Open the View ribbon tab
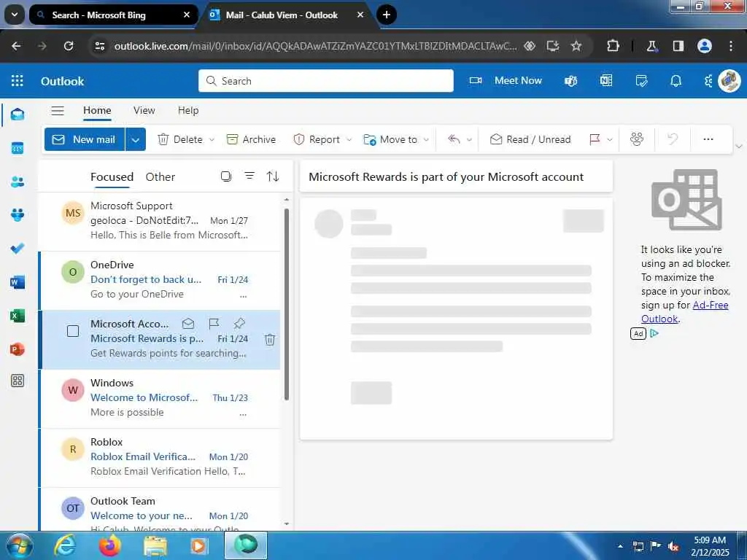Viewport: 747px width, 560px height. pyautogui.click(x=144, y=111)
